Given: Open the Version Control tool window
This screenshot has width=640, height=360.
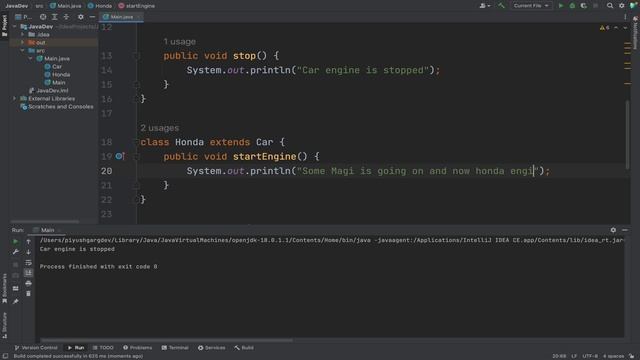Looking at the screenshot, I should tap(36, 348).
